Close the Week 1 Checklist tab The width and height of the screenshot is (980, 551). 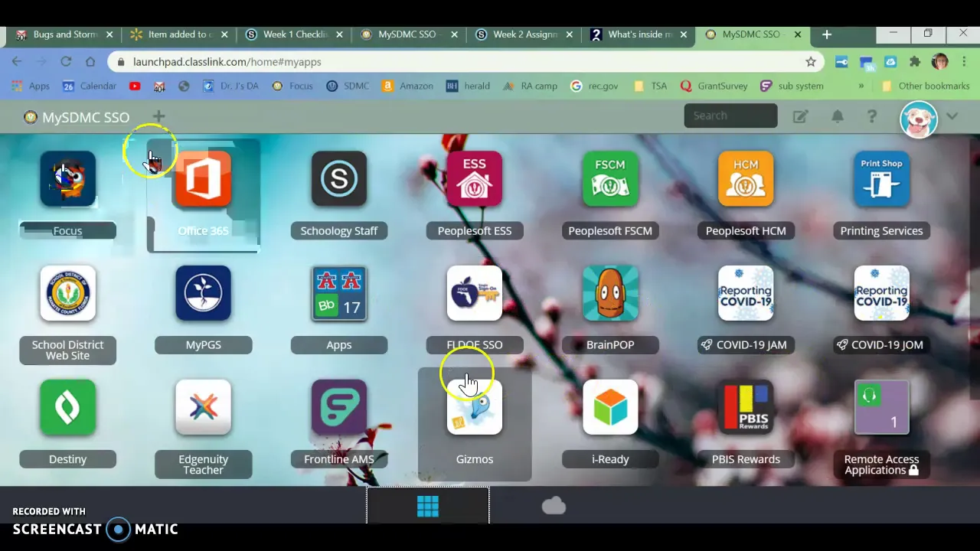point(339,34)
